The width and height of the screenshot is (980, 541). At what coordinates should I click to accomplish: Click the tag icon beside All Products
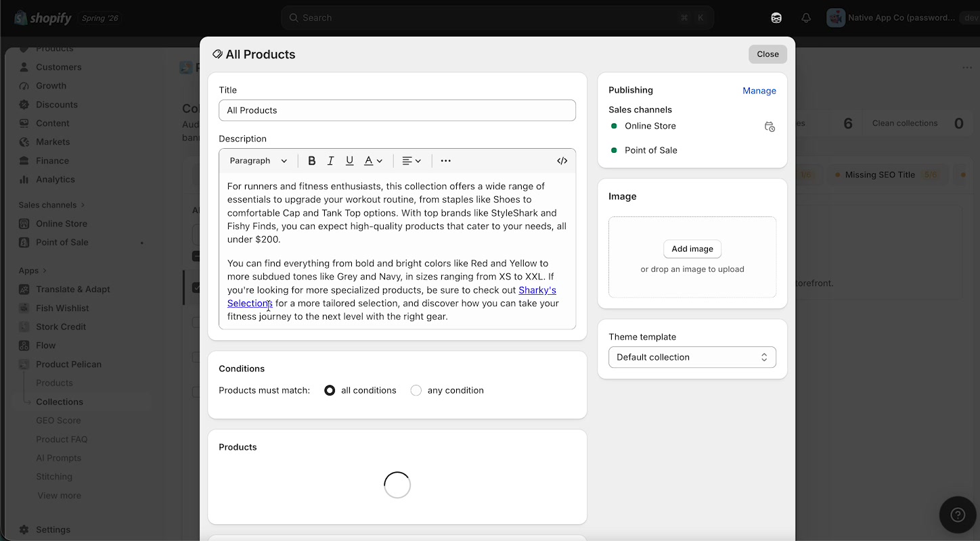[x=217, y=54]
